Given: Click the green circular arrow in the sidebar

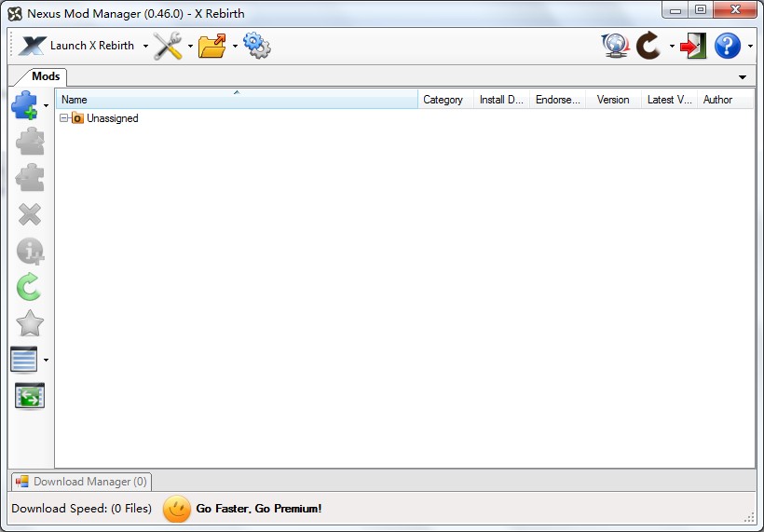Looking at the screenshot, I should [x=29, y=286].
